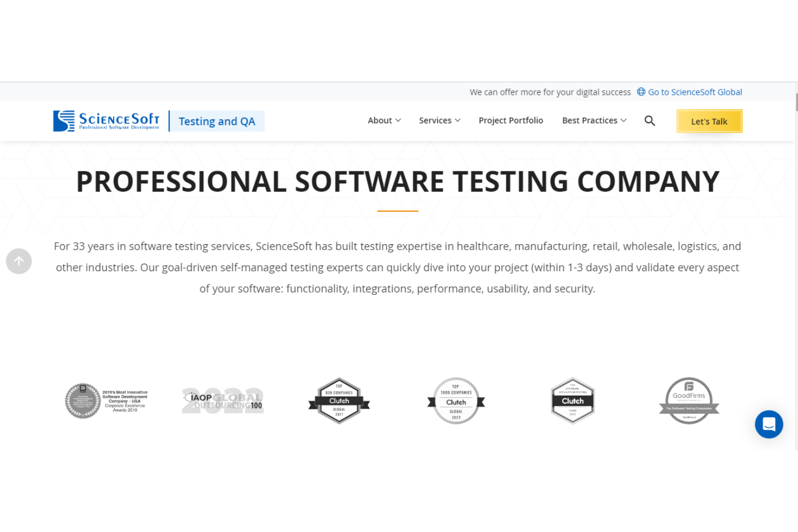Image resolution: width=798 pixels, height=532 pixels.
Task: Click the IAOP Global Outsourcing 100 badge
Action: click(222, 401)
